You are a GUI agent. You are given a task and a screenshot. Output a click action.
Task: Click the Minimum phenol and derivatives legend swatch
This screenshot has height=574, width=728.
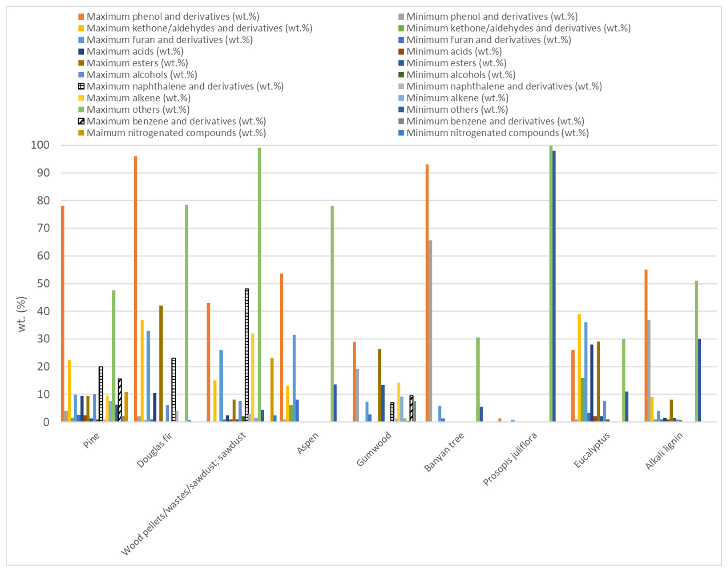pos(401,17)
